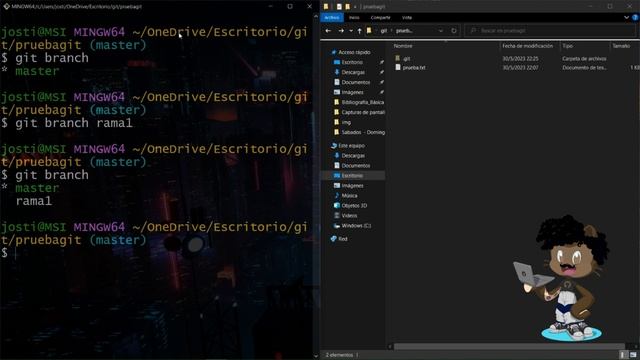Expand the Explorer ribbon with the chevron
This screenshot has height=360, width=640.
coord(626,18)
